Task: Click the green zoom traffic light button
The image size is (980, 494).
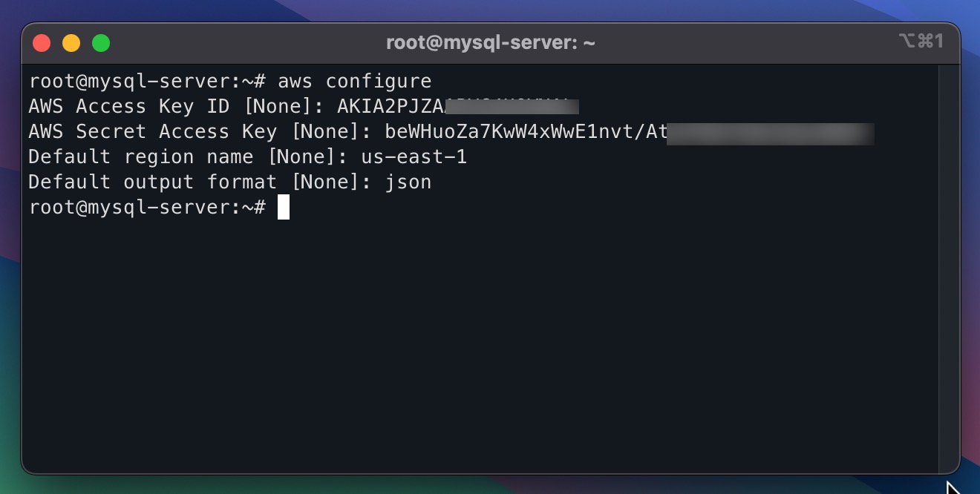Action: click(x=101, y=42)
